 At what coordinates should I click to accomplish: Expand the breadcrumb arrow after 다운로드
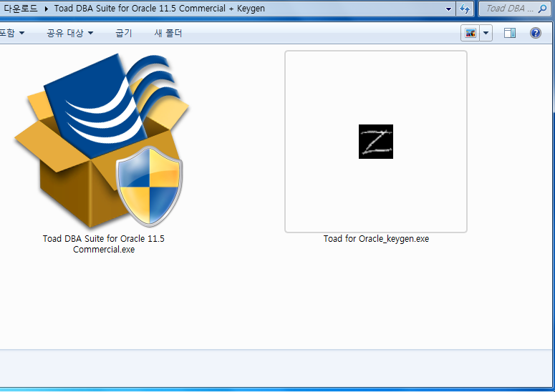coord(46,9)
